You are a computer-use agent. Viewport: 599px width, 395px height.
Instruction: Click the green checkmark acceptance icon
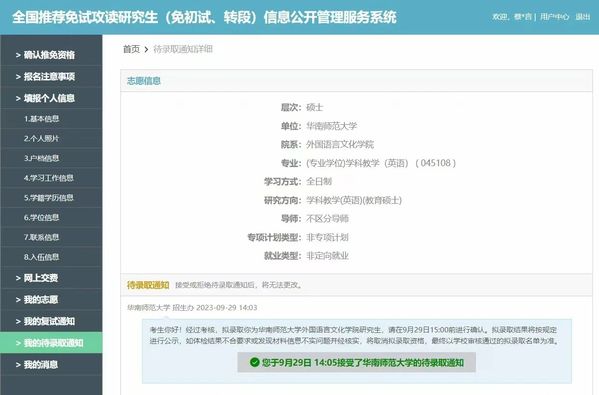click(x=255, y=362)
